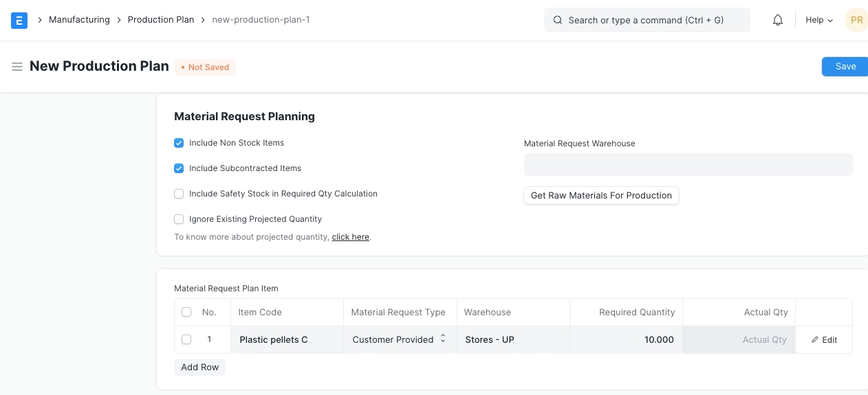Image resolution: width=868 pixels, height=395 pixels.
Task: Enable Include Safety Stock in Required Qty
Action: pos(179,194)
